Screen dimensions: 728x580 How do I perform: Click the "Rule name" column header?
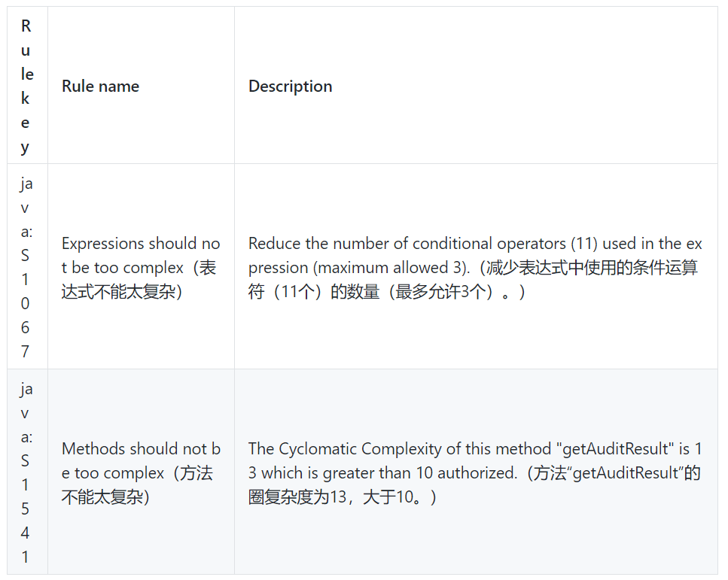pos(100,87)
